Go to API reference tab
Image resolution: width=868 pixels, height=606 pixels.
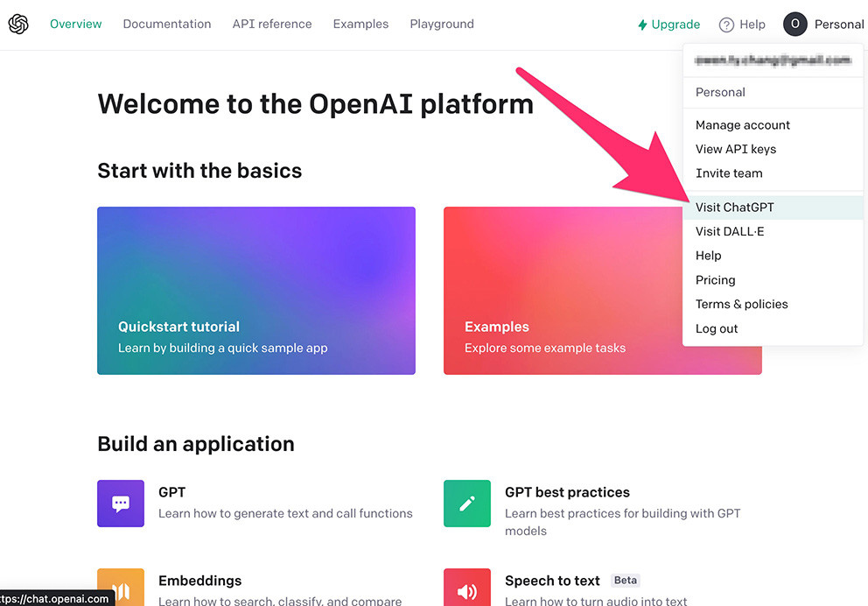[272, 24]
